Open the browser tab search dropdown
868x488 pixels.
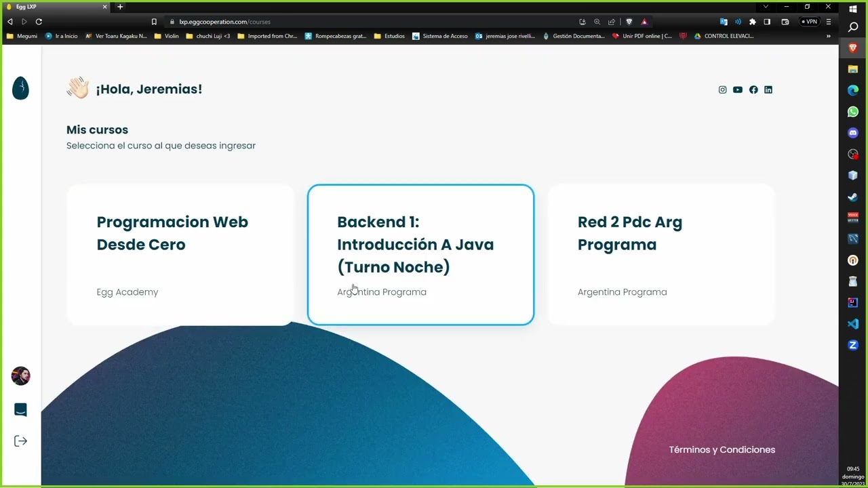coord(766,7)
